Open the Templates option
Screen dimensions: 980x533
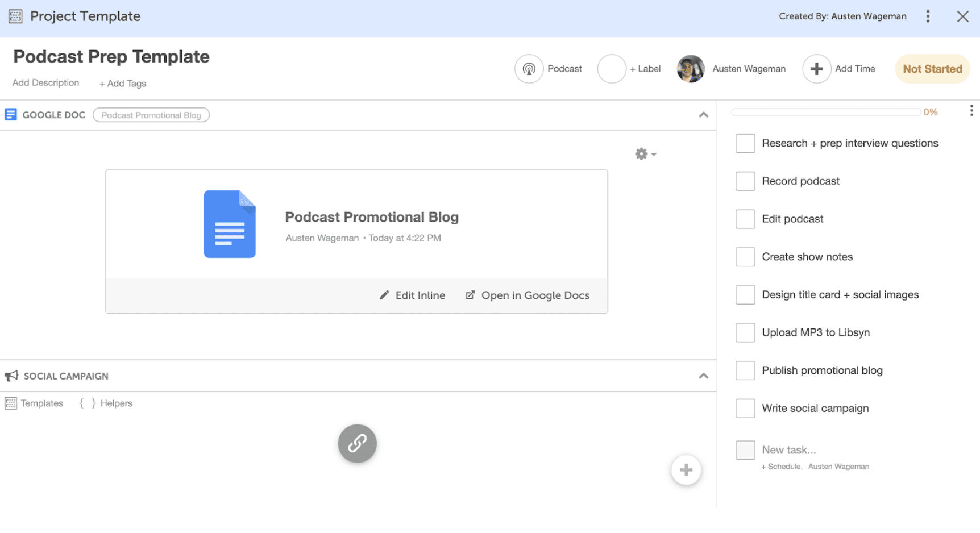tap(34, 403)
